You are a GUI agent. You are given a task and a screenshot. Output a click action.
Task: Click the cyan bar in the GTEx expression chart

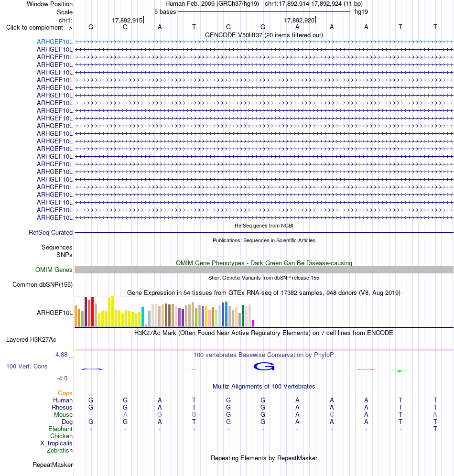point(142,317)
